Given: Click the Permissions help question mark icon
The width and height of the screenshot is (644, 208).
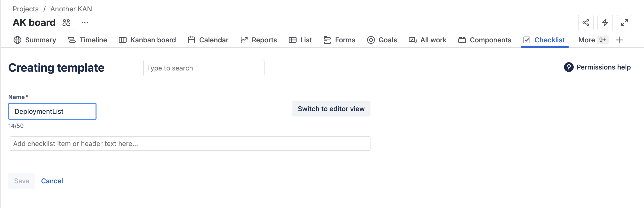Looking at the screenshot, I should pyautogui.click(x=569, y=67).
